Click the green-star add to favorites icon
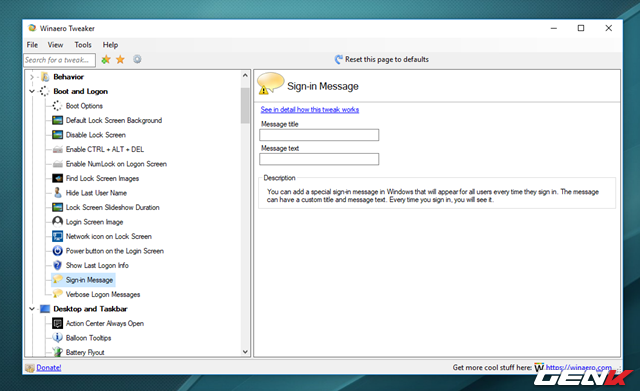This screenshot has height=391, width=640. pos(106,60)
